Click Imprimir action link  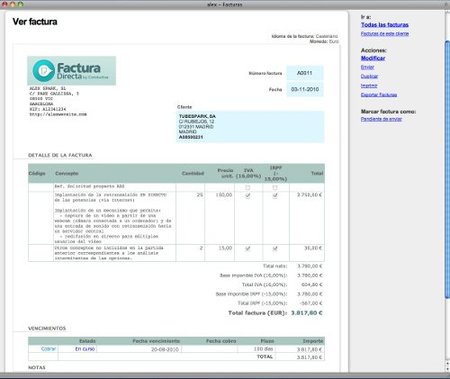[369, 86]
